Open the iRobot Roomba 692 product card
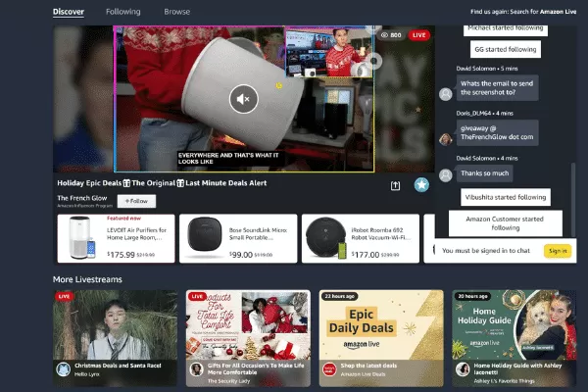Image resolution: width=588 pixels, height=392 pixels. click(x=361, y=238)
